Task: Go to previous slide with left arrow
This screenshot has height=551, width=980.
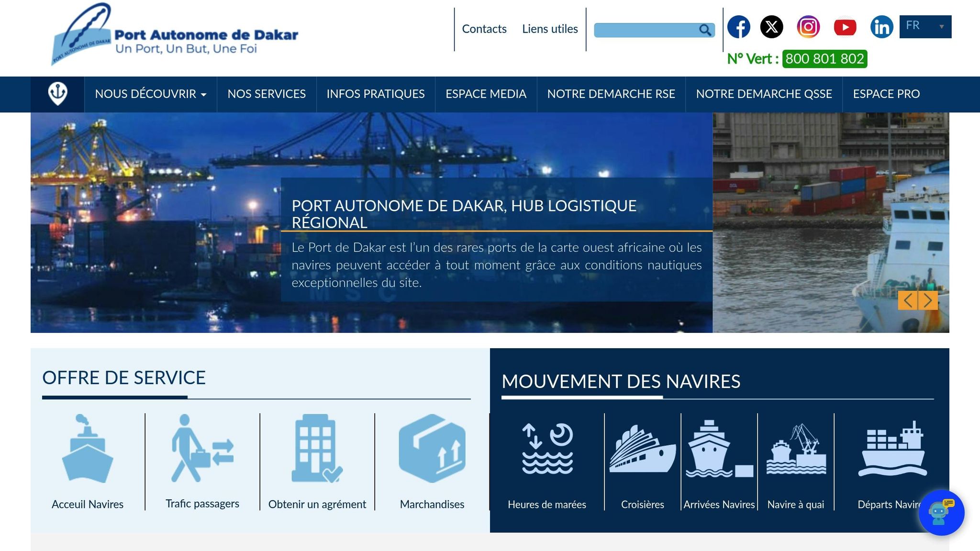Action: (908, 300)
